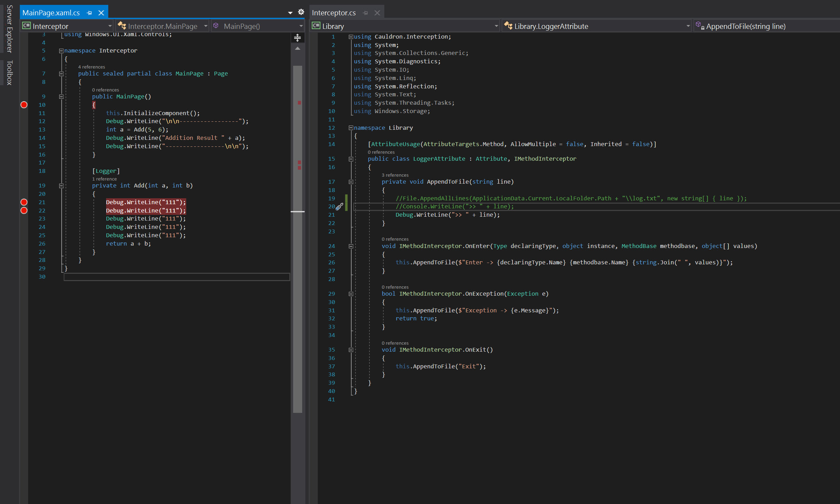Switch to the Interceptor.cs tab
The image size is (840, 504).
(x=333, y=13)
